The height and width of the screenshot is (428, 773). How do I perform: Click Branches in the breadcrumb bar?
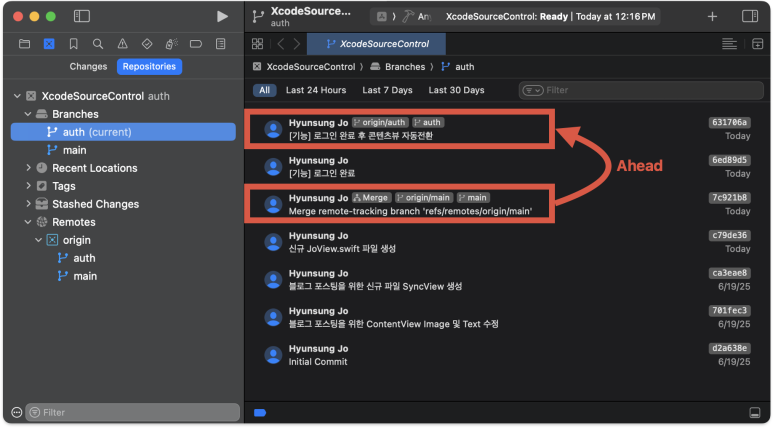coord(405,67)
